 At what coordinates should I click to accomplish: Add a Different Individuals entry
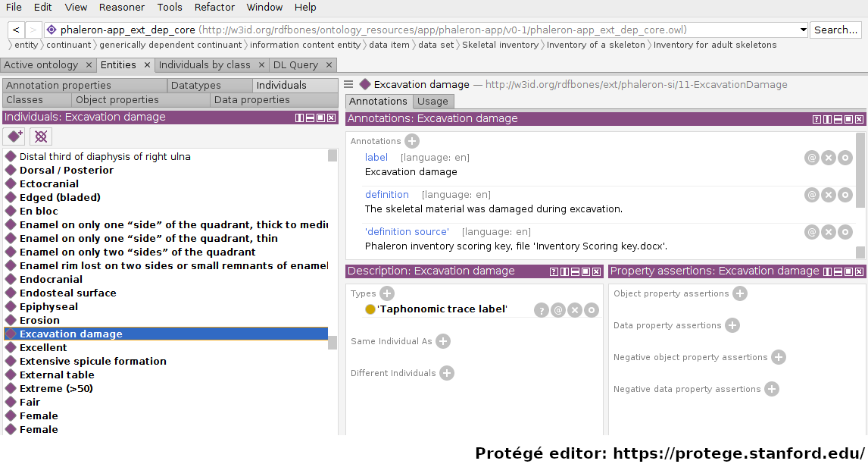tap(447, 373)
